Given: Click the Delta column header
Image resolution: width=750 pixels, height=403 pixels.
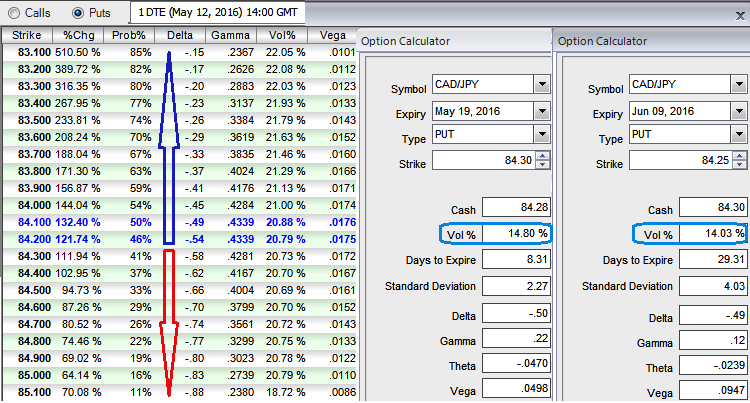Looking at the screenshot, I should pos(180,35).
